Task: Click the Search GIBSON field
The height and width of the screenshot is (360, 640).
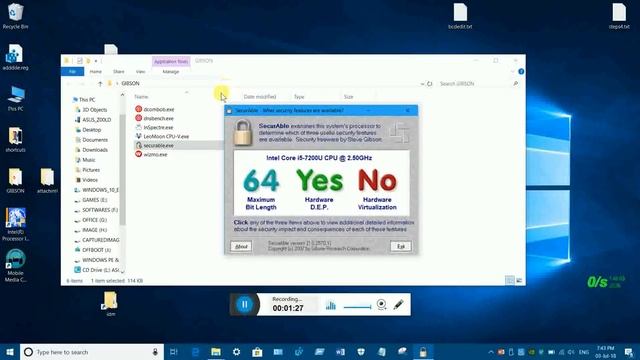Action: 478,84
